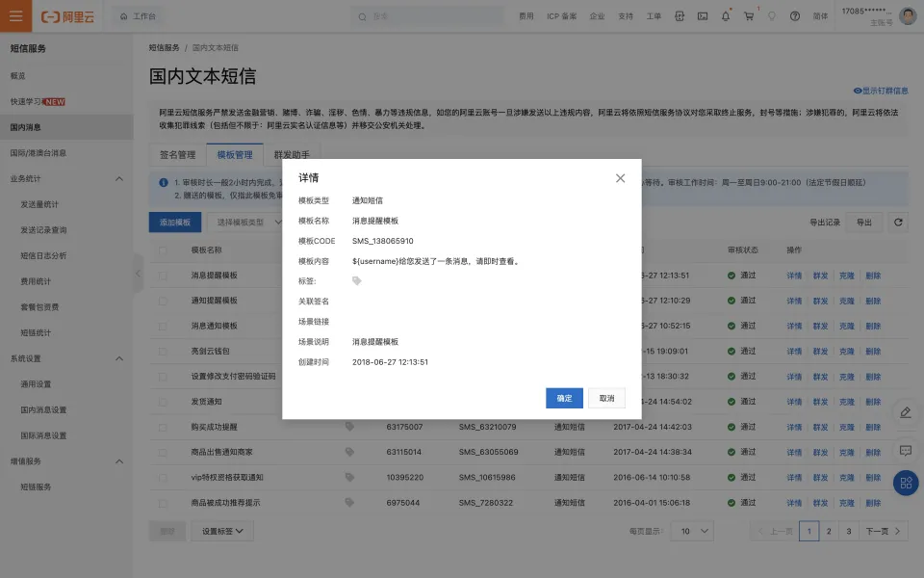Open the hamburger main menu
The image size is (924, 578).
point(16,16)
